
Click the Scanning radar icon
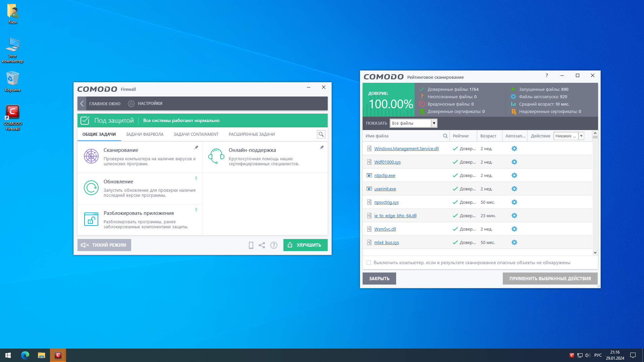click(91, 156)
